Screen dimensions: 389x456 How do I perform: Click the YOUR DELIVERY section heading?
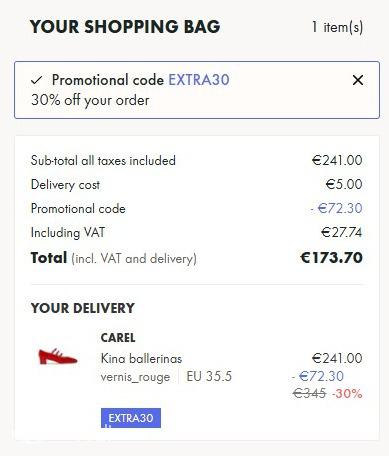(83, 308)
